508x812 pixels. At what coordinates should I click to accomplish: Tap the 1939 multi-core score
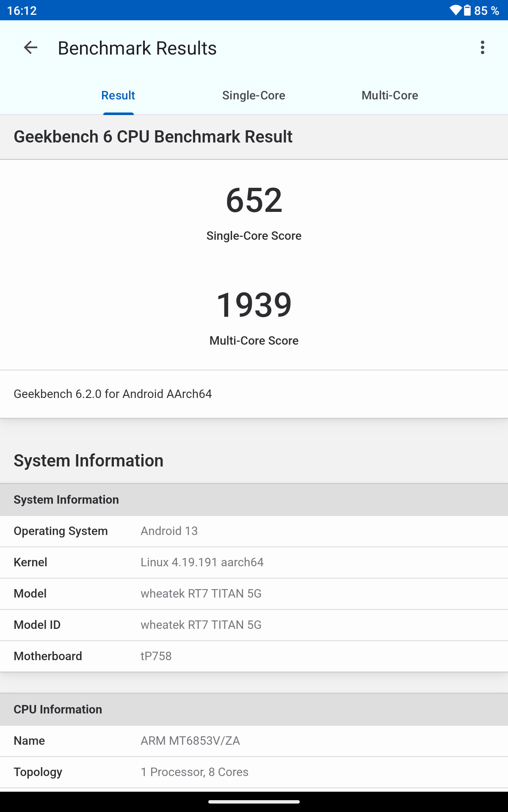coord(254,305)
